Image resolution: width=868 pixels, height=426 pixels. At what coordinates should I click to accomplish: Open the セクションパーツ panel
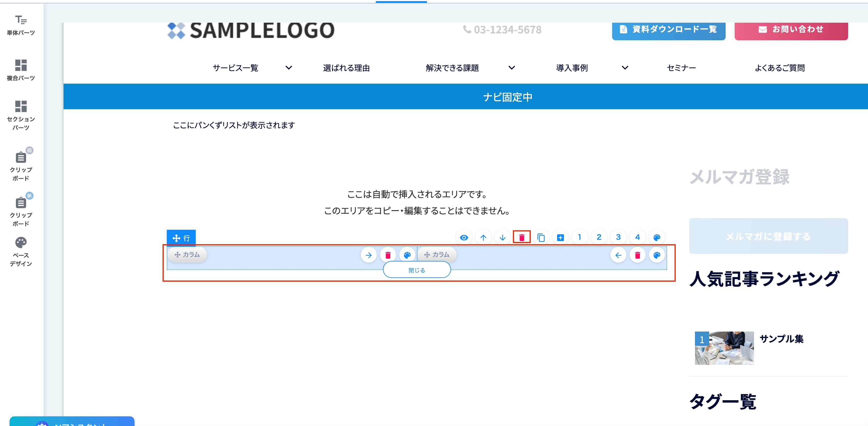tap(21, 115)
